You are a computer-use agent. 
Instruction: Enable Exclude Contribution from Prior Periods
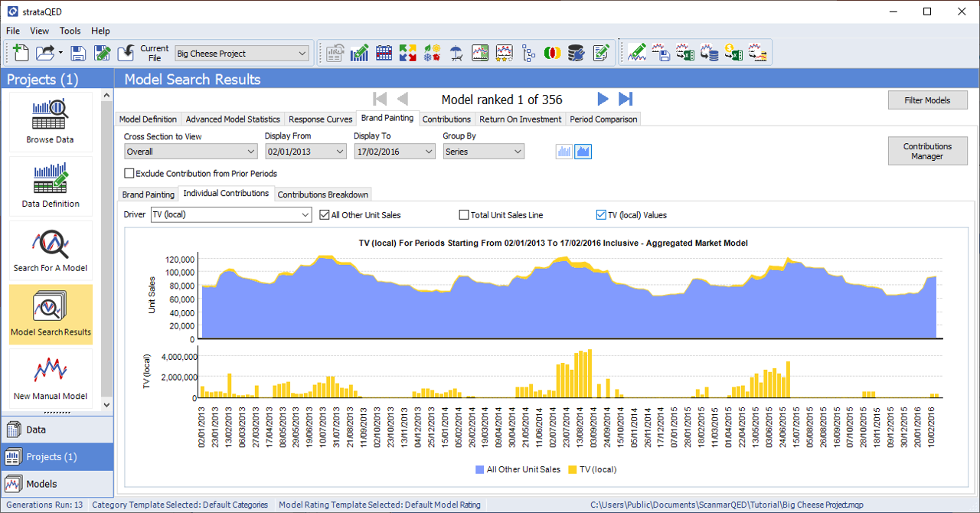129,174
